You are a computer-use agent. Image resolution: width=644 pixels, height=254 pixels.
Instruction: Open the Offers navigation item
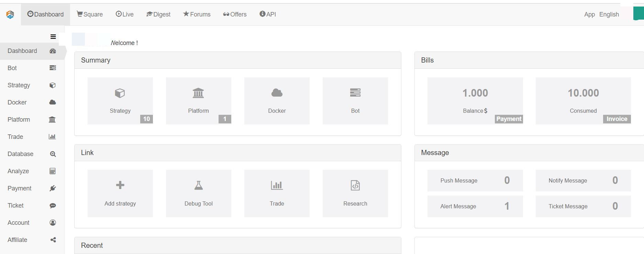click(x=235, y=14)
